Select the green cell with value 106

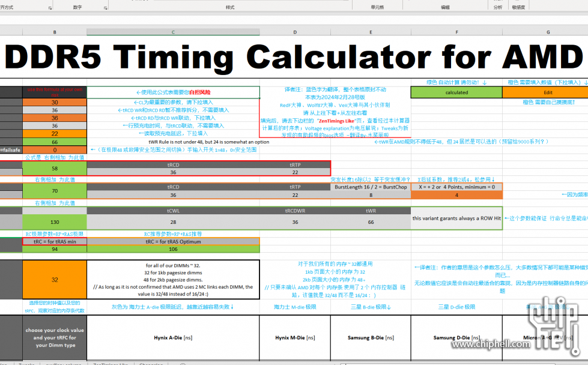coord(173,249)
